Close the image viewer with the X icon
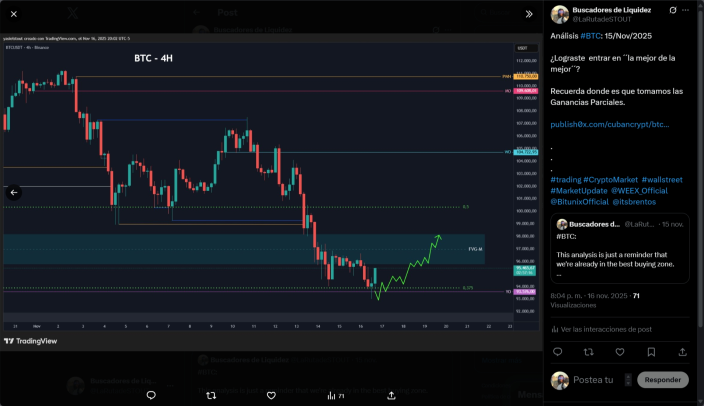704x406 pixels. pyautogui.click(x=14, y=14)
